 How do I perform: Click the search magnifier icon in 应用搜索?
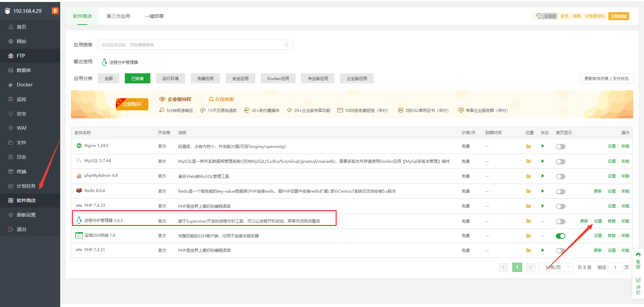[x=287, y=45]
